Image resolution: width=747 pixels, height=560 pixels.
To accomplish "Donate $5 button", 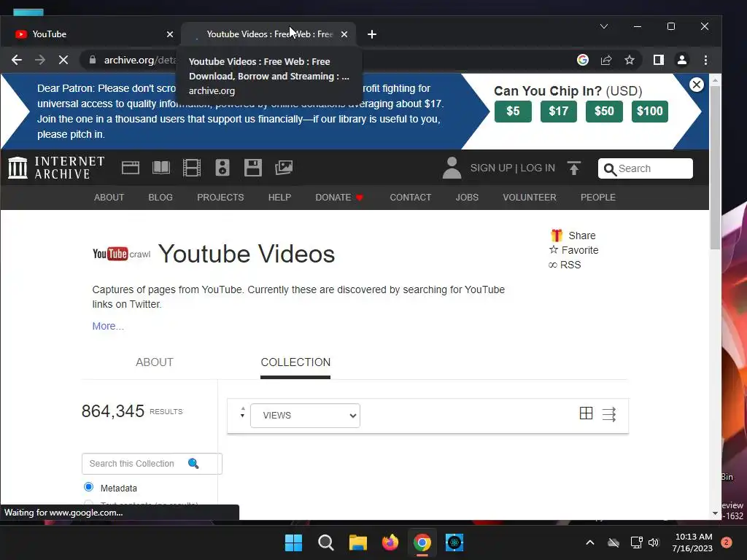I will click(x=513, y=112).
